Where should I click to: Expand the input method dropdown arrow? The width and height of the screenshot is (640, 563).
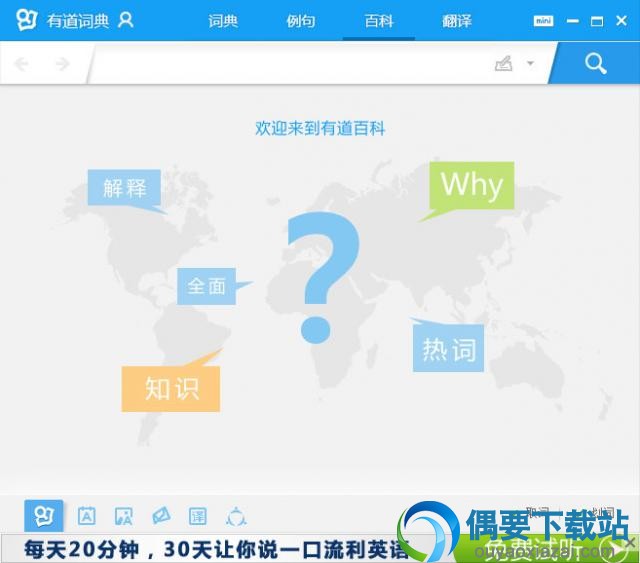(530, 63)
